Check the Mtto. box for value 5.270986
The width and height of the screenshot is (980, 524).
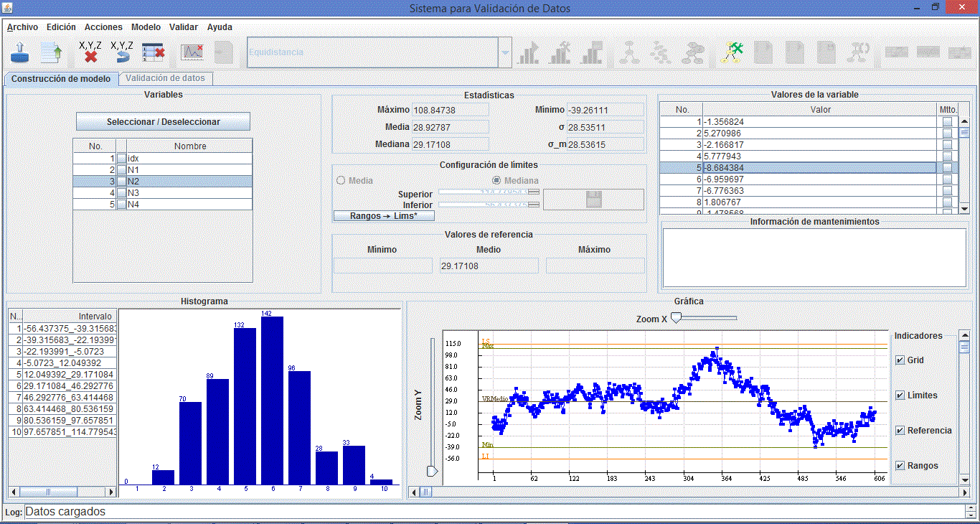[x=948, y=134]
